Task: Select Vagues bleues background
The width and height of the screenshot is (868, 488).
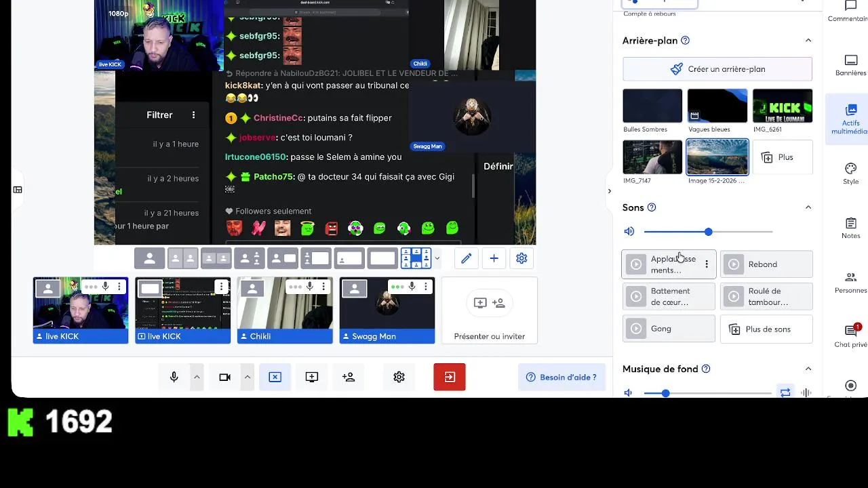Action: (717, 106)
